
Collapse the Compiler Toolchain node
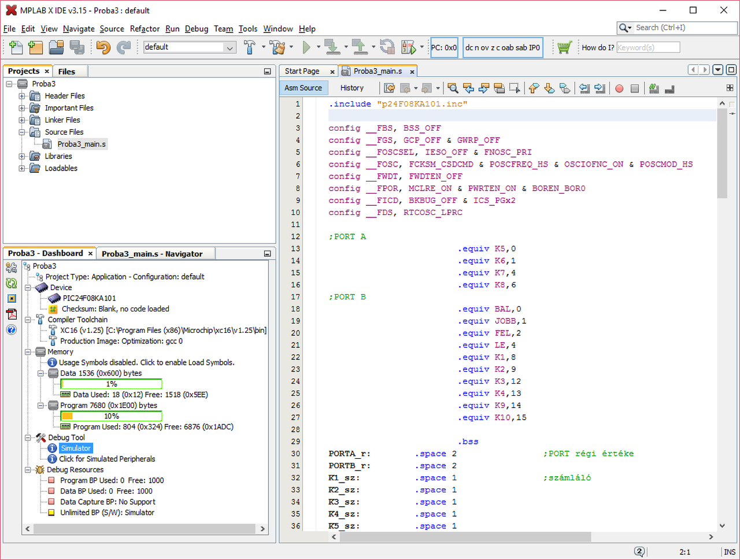(28, 320)
